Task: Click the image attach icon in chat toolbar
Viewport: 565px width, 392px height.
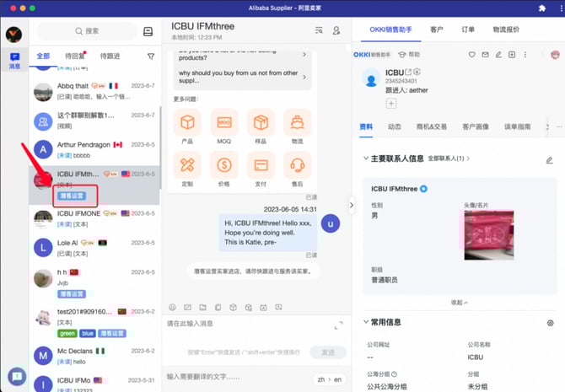Action: [x=188, y=308]
